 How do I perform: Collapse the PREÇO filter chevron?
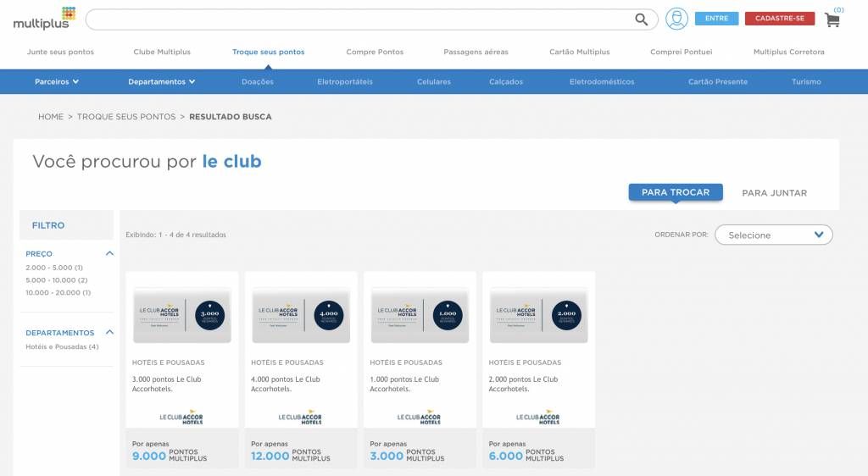pos(109,254)
